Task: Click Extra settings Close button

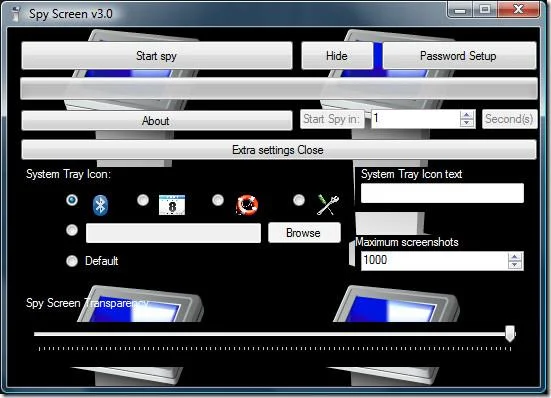Action: click(279, 150)
